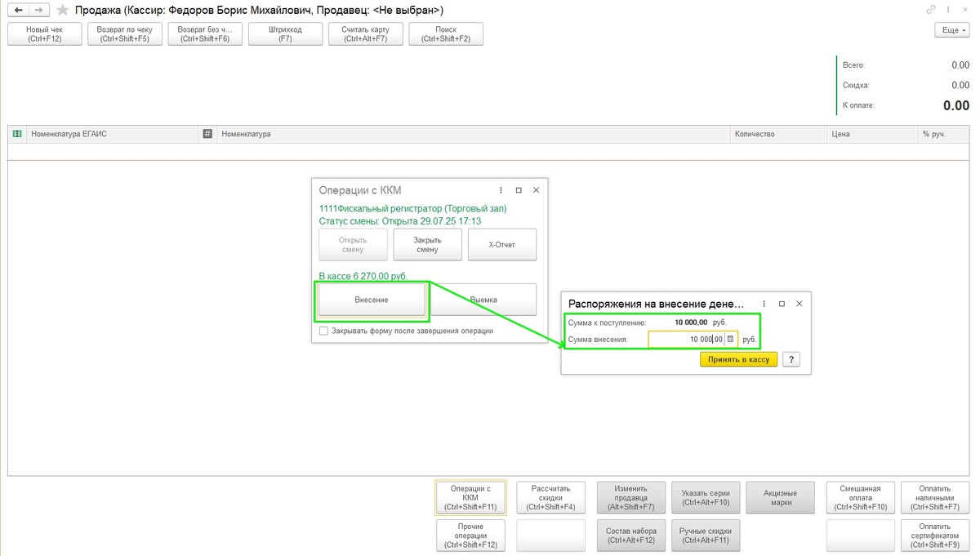Open Поиск (Ctrl+Shift+F2)
Viewport: 980px width, 556px height.
point(446,33)
